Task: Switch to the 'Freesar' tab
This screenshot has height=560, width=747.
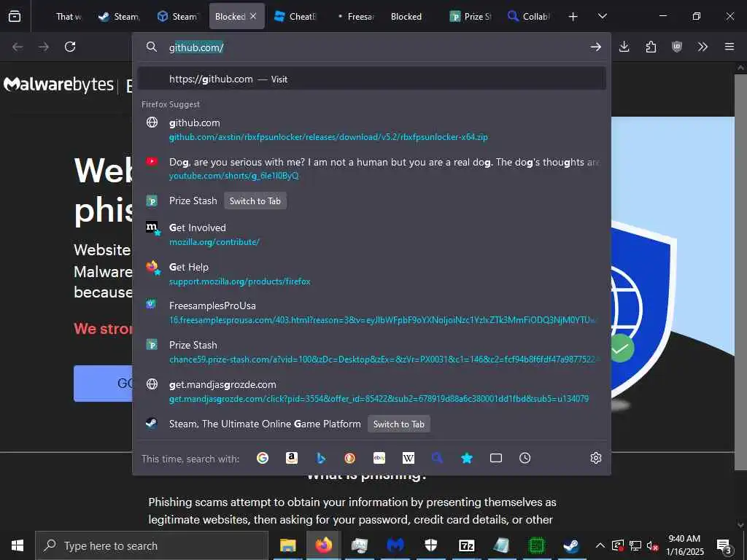Action: pos(355,16)
